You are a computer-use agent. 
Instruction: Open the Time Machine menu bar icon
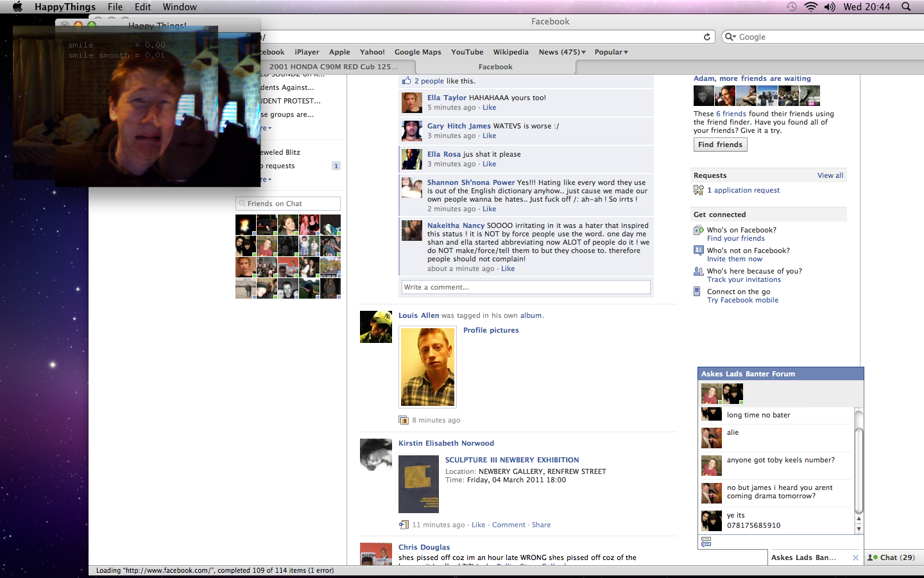tap(792, 6)
